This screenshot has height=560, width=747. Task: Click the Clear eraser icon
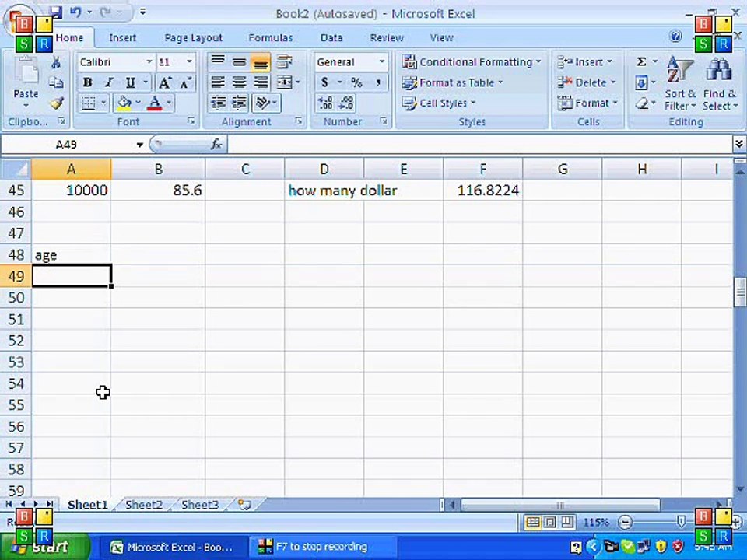tap(642, 103)
